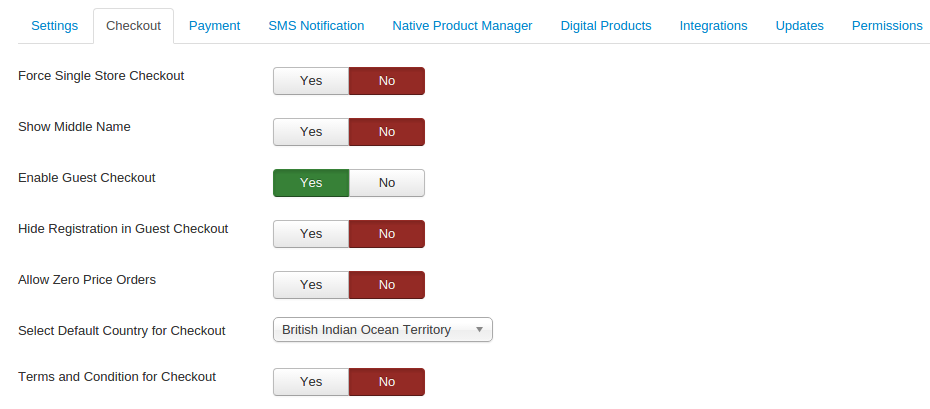Open the SMS Notification tab
930x409 pixels.
[316, 26]
